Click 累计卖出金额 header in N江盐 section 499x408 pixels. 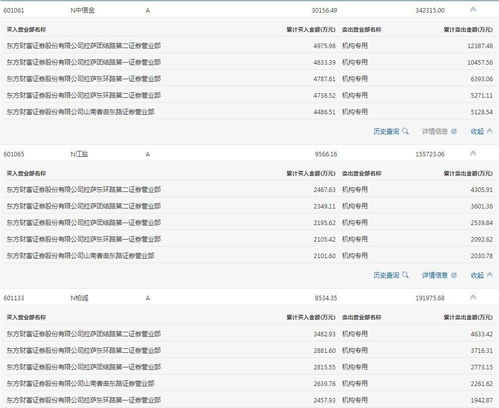(x=468, y=173)
